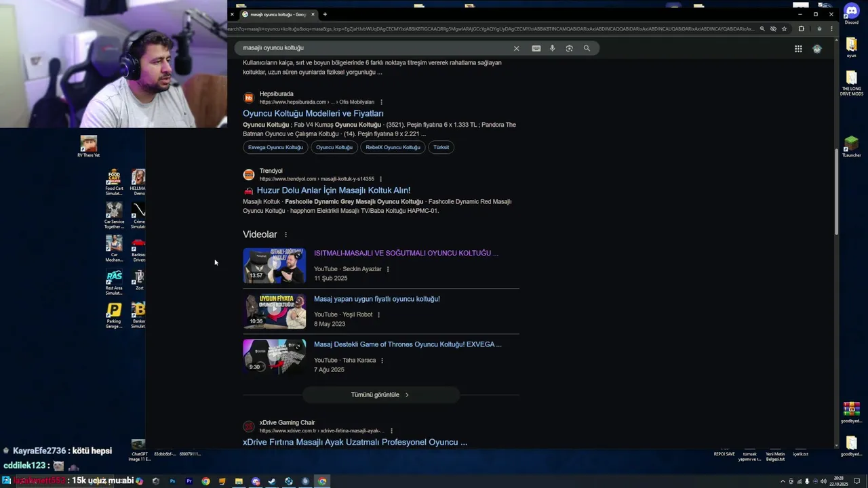This screenshot has height=488, width=868.
Task: Clear the search box with the X icon
Action: [516, 48]
